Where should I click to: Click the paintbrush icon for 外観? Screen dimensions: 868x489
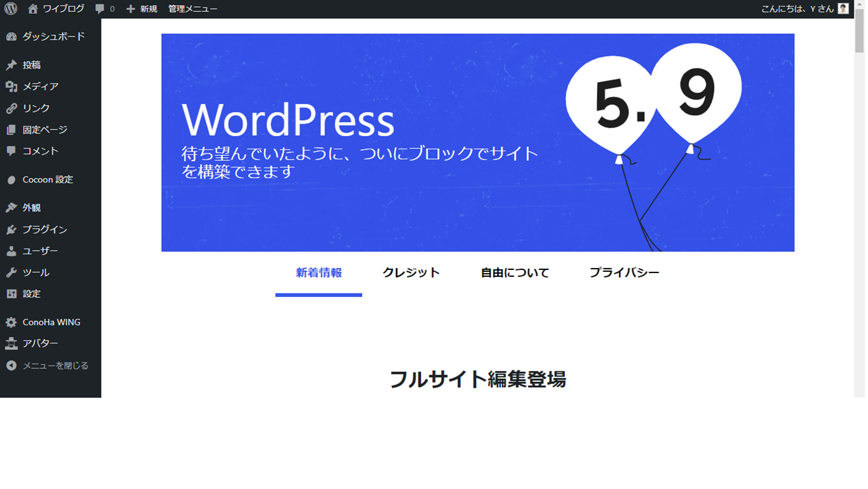(11, 208)
